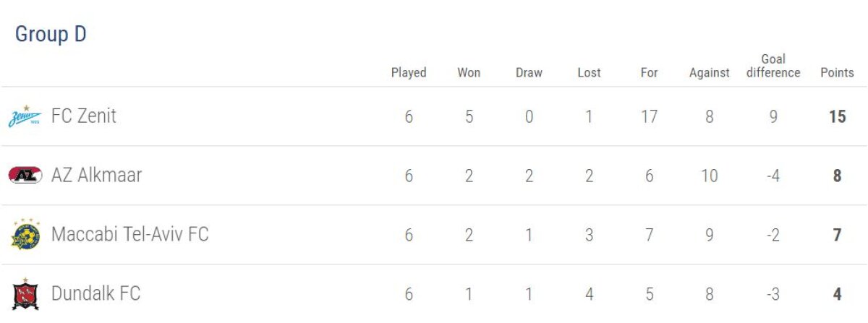Click the For column header
Image resolution: width=868 pixels, height=323 pixels.
(649, 73)
